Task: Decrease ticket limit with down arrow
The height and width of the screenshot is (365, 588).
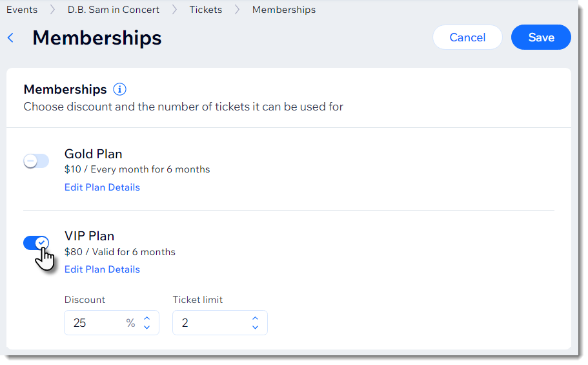Action: tap(256, 328)
